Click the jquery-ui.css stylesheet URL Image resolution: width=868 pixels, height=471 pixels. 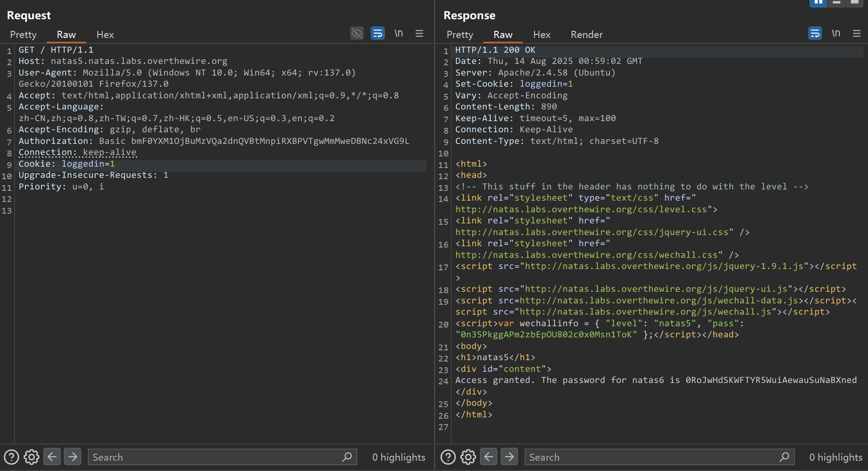point(592,232)
